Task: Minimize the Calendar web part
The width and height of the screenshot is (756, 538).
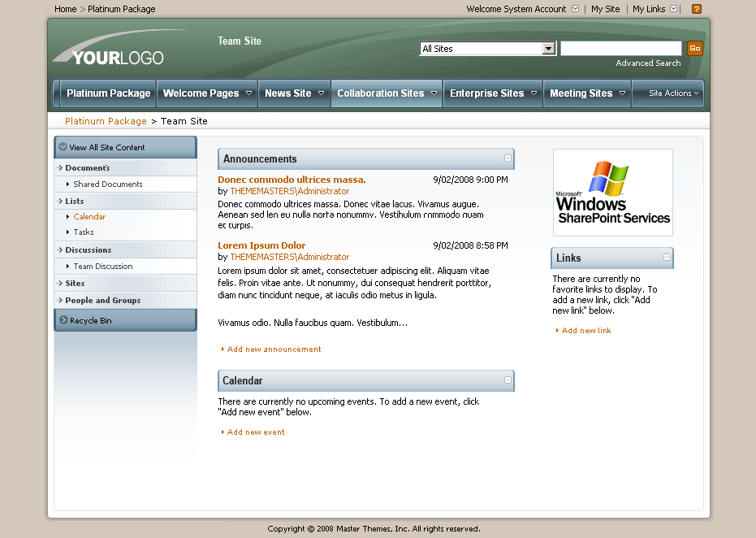Action: [x=508, y=380]
